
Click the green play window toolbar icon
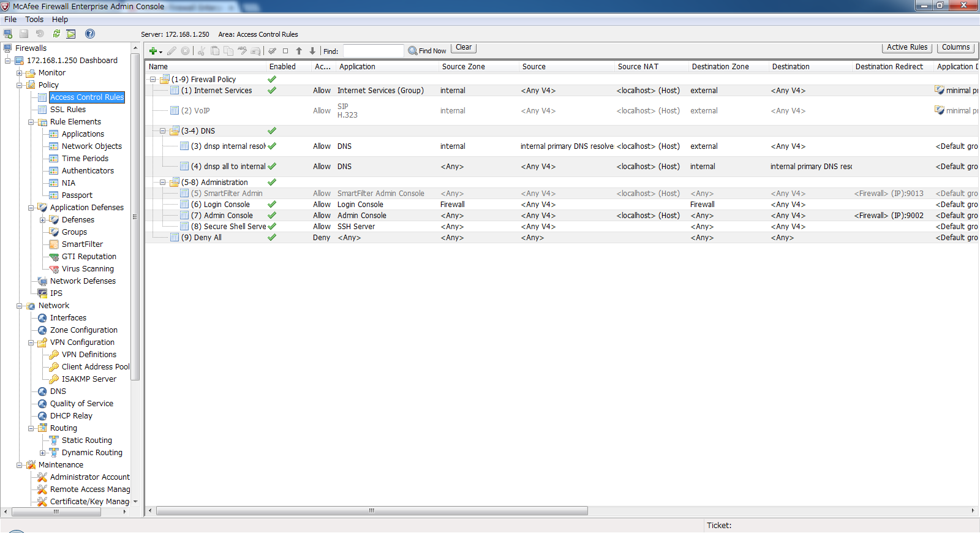click(x=71, y=34)
